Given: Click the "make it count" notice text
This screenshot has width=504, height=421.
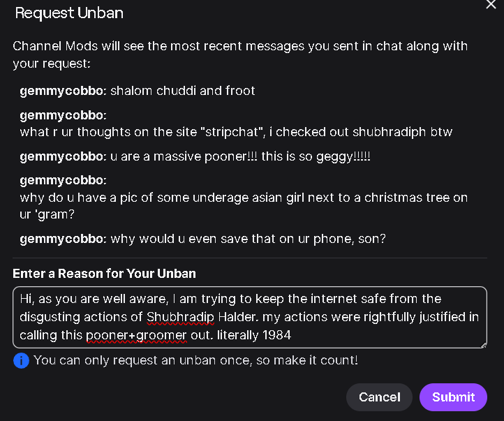Looking at the screenshot, I should [195, 360].
